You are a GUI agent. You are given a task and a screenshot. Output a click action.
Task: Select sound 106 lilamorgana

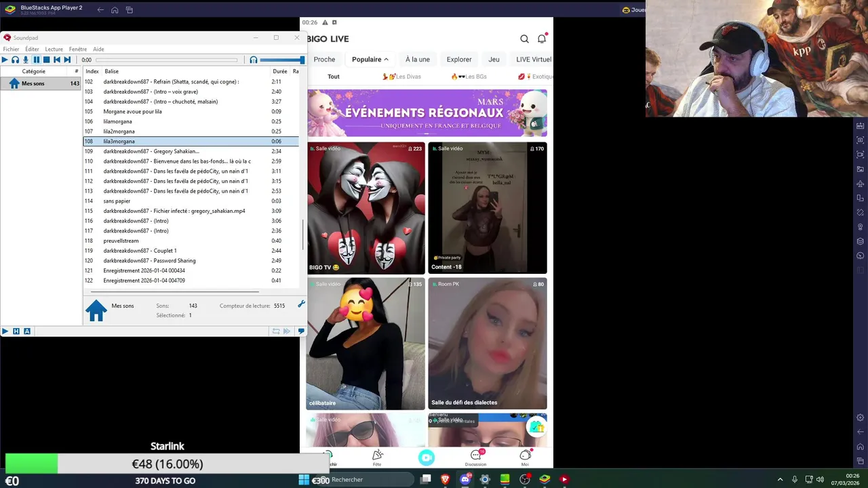pyautogui.click(x=191, y=121)
